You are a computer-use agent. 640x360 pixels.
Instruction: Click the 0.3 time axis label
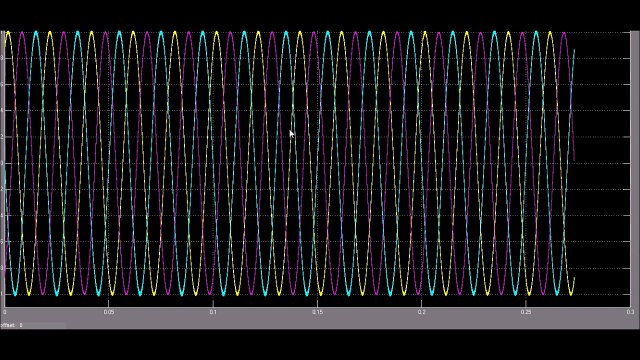pyautogui.click(x=630, y=312)
